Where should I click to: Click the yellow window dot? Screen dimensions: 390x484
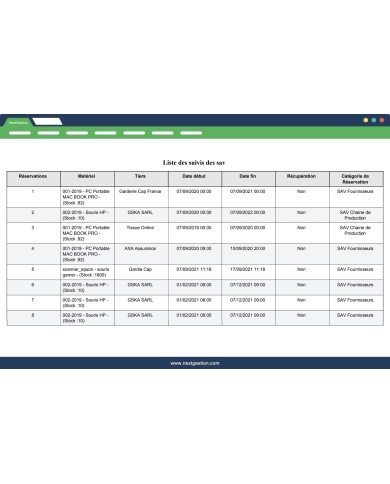[x=366, y=120]
